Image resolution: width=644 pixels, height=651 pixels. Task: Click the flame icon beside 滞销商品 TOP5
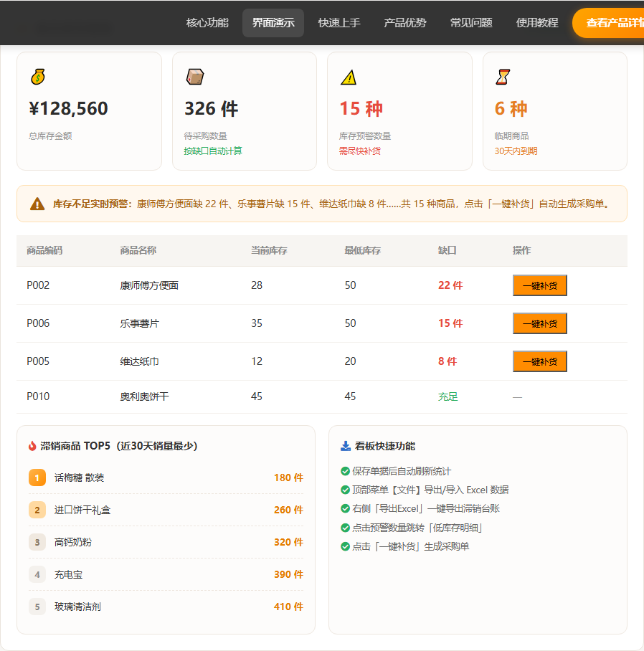[x=32, y=446]
